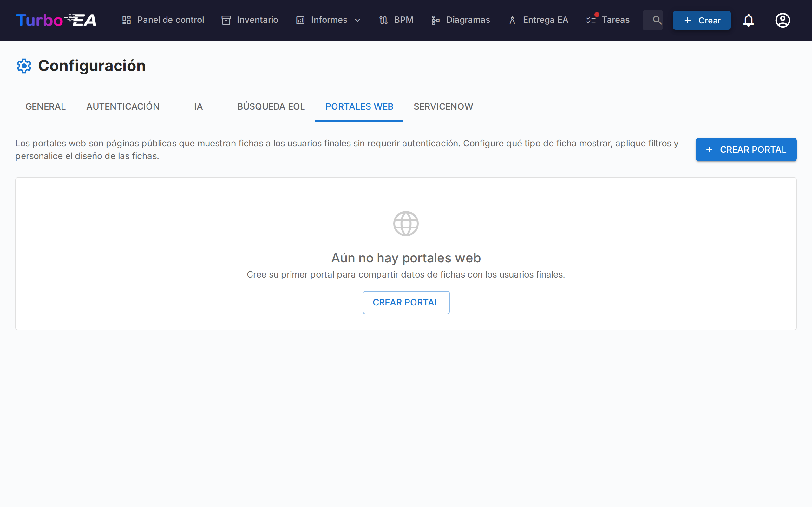Select the BÚSQUEDA EOL tab
812x507 pixels.
pos(271,107)
